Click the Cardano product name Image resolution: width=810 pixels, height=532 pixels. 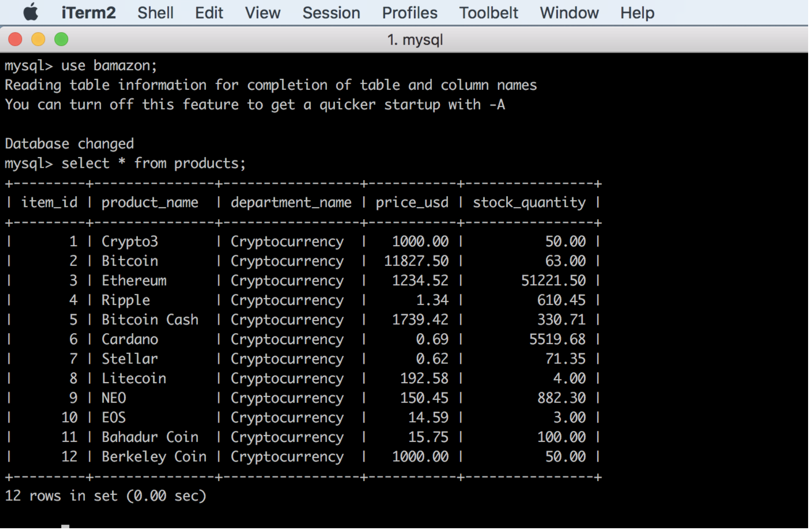(130, 340)
